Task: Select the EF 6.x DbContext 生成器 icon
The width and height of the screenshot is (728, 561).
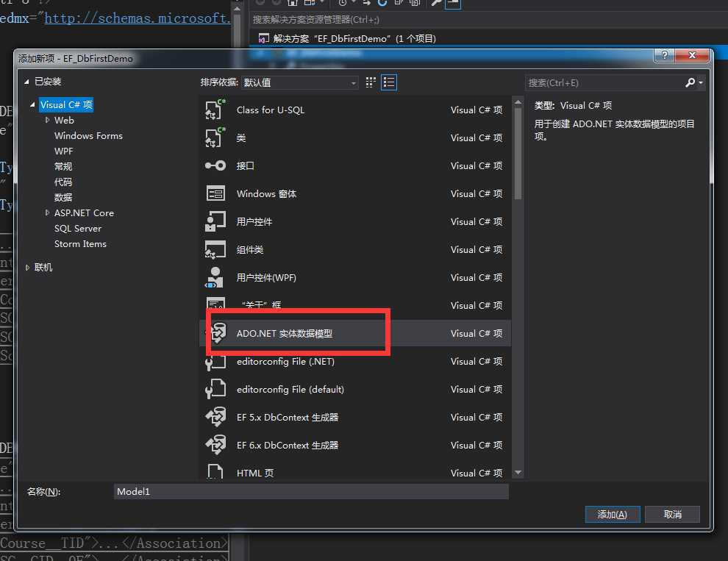Action: click(x=215, y=444)
